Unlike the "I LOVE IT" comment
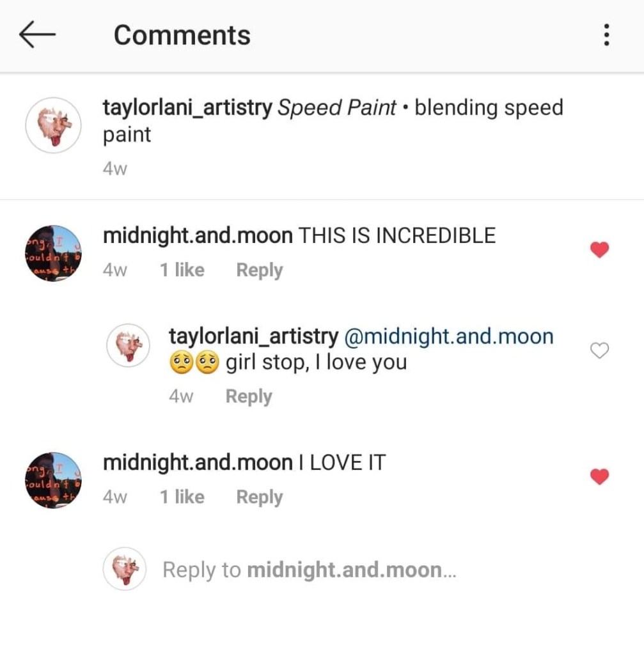 [x=599, y=477]
